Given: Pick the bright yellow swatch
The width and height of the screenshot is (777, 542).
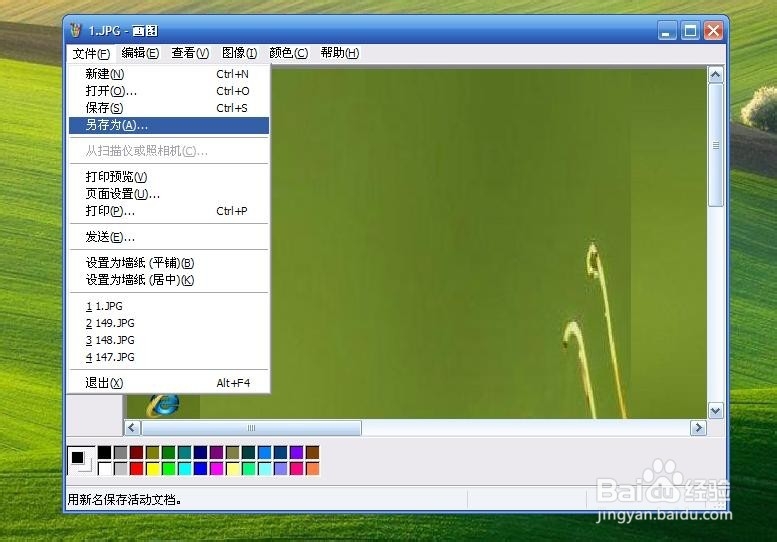Looking at the screenshot, I should pyautogui.click(x=153, y=468).
